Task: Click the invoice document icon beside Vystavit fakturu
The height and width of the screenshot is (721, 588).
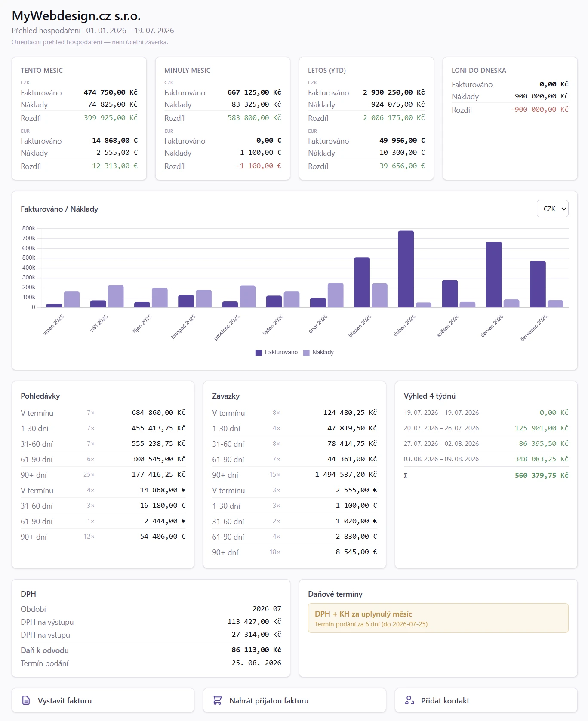Action: click(x=26, y=700)
